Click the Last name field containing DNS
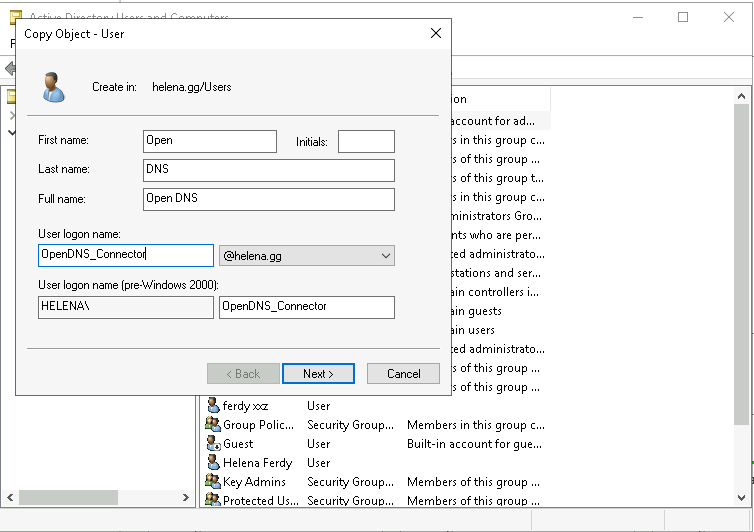This screenshot has width=754, height=532. click(268, 170)
